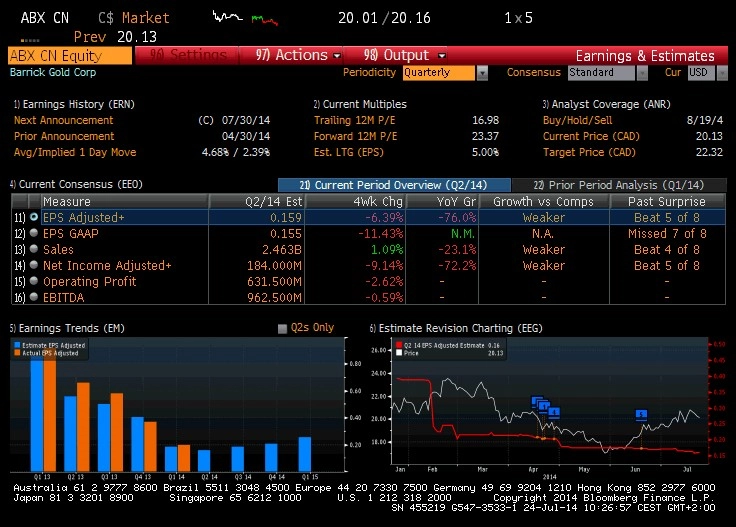Open Earnings Trends (EM) section
The height and width of the screenshot is (527, 736).
[x=68, y=328]
